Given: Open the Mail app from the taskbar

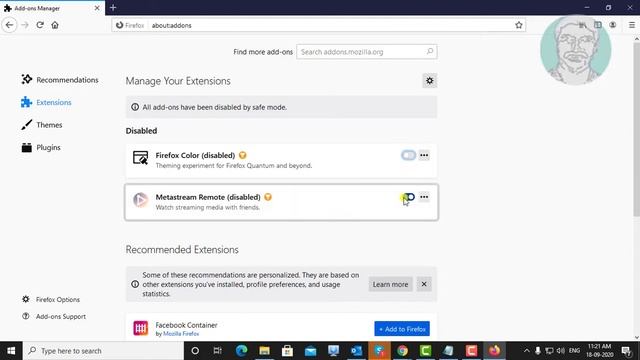Looking at the screenshot, I should tap(310, 351).
